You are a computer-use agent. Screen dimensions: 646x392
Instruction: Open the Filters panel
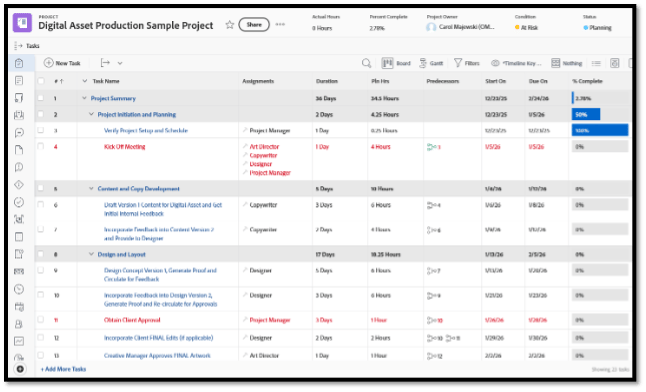tap(467, 63)
